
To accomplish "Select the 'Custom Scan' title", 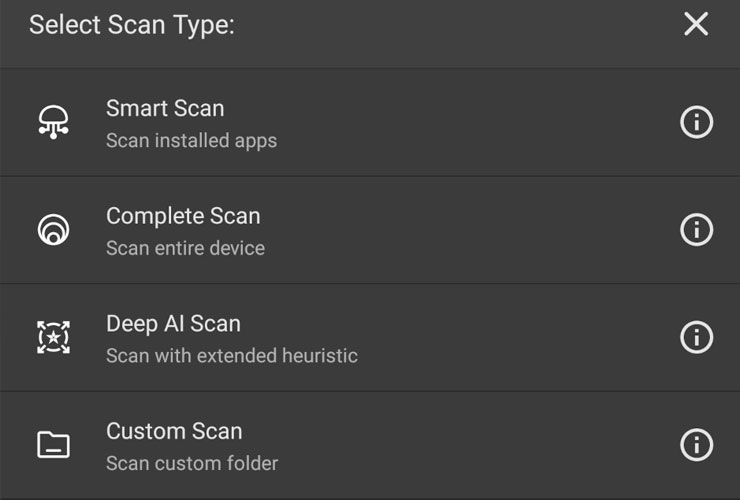I will (x=174, y=432).
